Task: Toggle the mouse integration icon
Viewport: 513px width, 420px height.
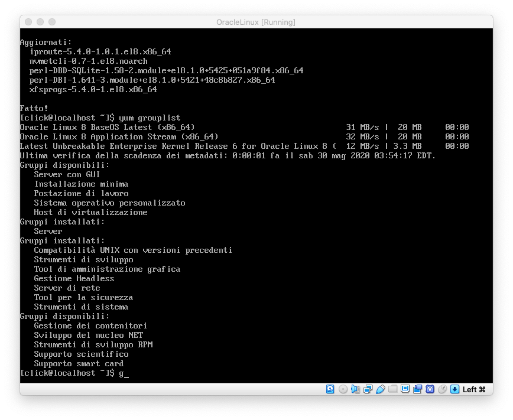Action: click(x=442, y=389)
